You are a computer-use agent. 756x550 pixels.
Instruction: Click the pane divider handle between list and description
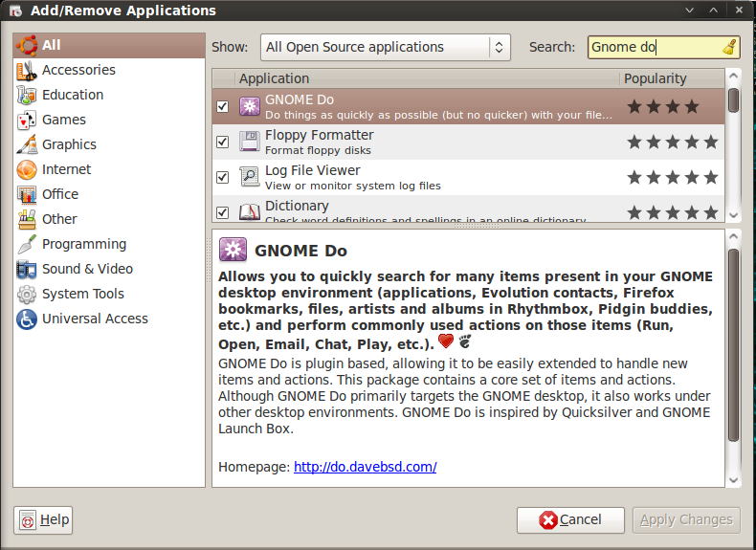pyautogui.click(x=476, y=226)
